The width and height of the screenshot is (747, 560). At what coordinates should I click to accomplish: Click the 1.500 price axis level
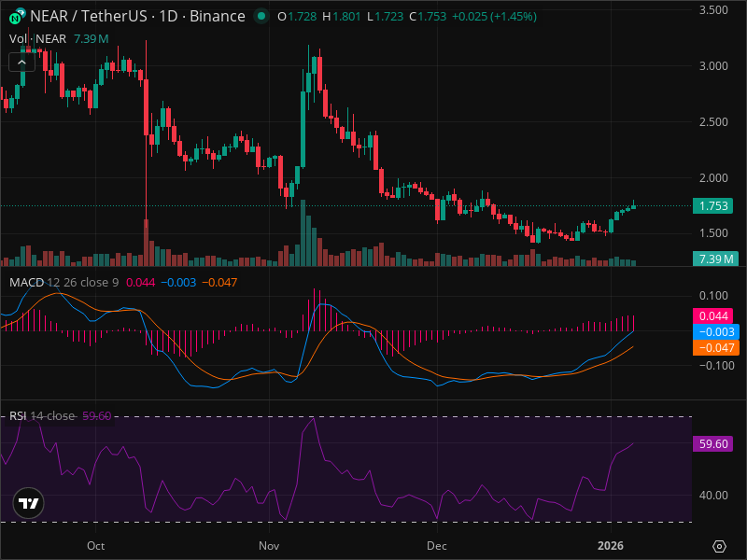pos(713,232)
